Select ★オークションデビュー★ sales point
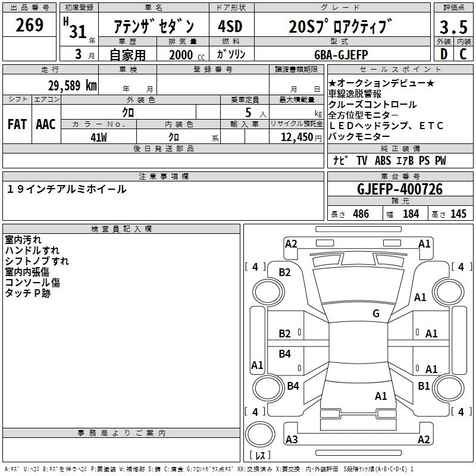This screenshot has height=476, width=476. (x=381, y=83)
